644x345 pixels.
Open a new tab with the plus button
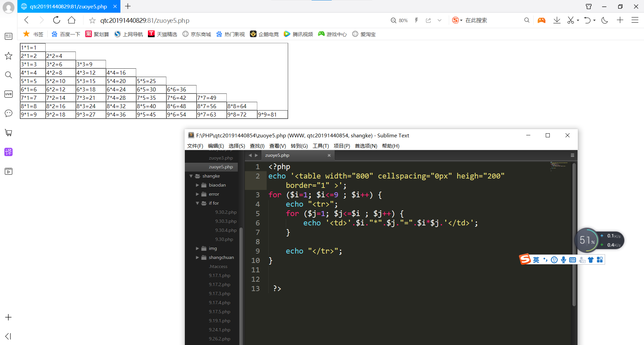(x=128, y=6)
